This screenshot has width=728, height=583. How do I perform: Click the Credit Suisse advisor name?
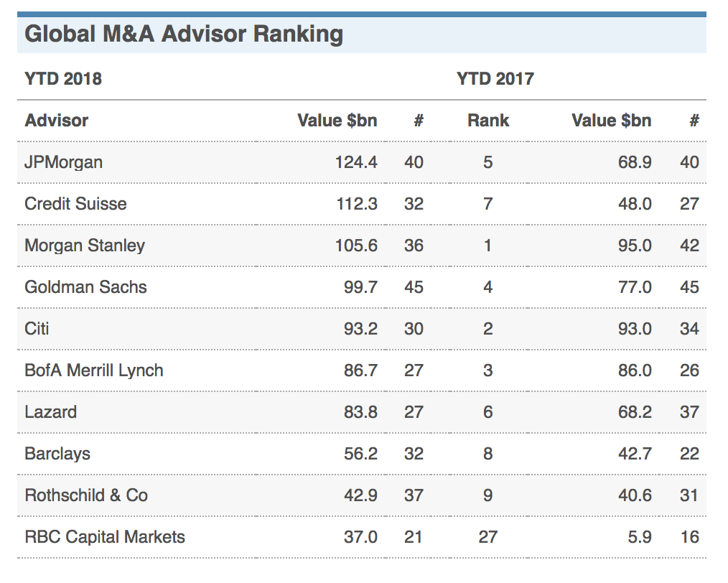tap(75, 204)
